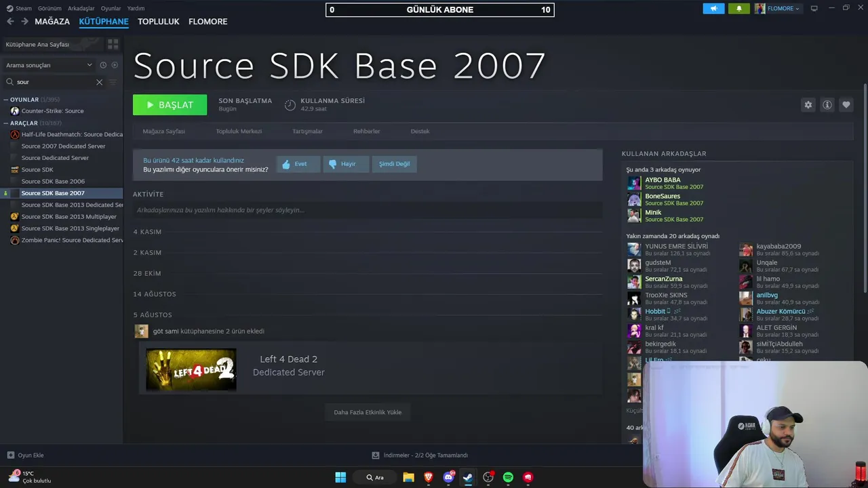Open the Topluluk Merkezi link
This screenshot has width=868, height=488.
click(x=239, y=131)
